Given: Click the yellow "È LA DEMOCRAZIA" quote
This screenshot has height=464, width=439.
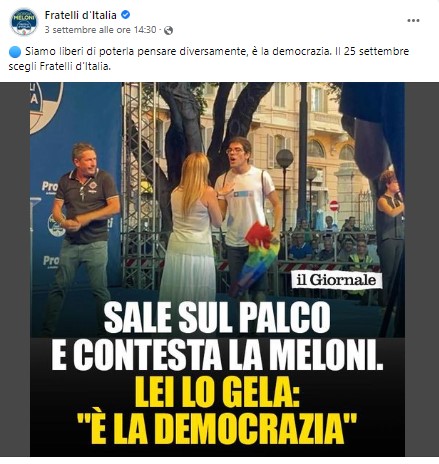Looking at the screenshot, I should click(x=217, y=428).
